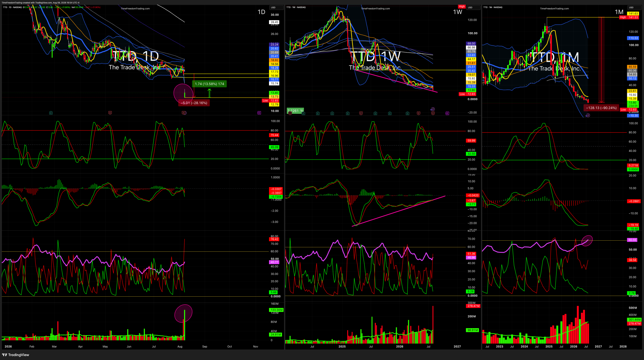Select the '−128.13 (−90.24%)' measurement label
The height and width of the screenshot is (360, 644).
click(602, 108)
